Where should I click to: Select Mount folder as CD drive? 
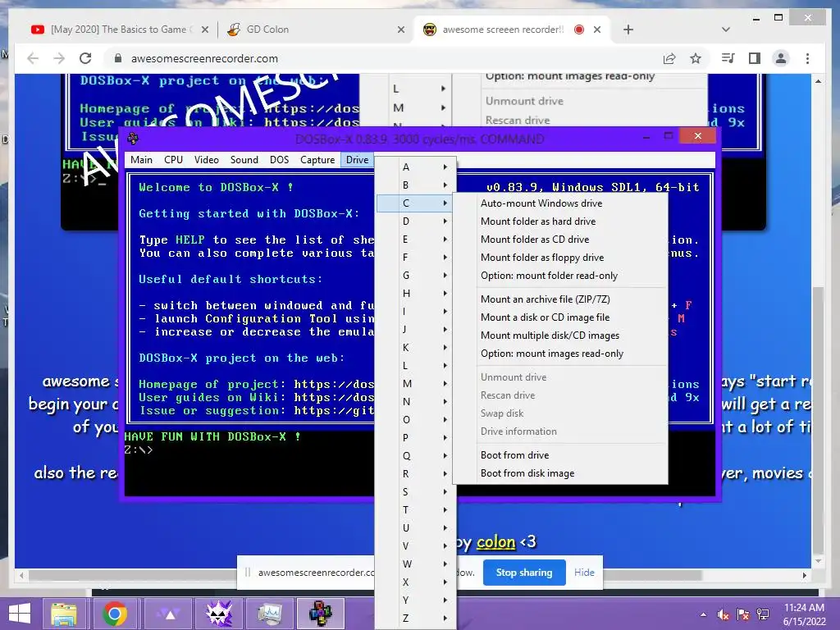560,240
